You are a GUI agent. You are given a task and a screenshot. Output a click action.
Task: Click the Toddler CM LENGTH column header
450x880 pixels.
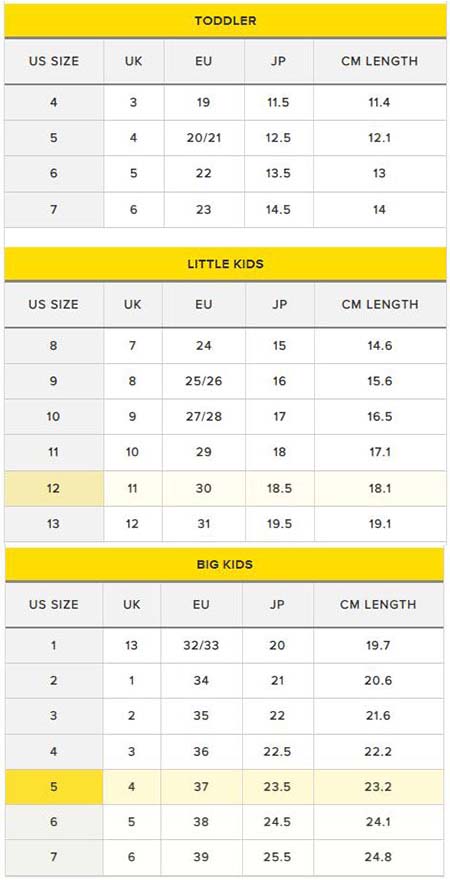pyautogui.click(x=380, y=61)
